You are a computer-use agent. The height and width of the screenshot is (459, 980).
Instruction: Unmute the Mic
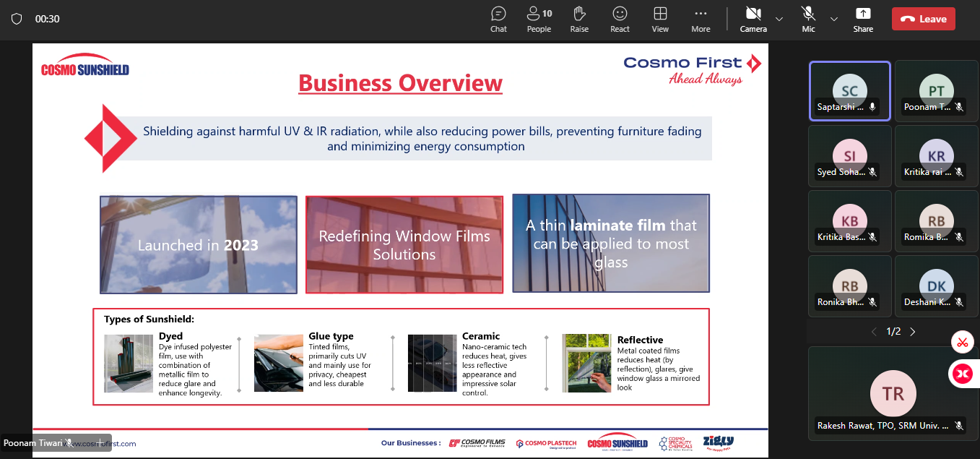808,20
